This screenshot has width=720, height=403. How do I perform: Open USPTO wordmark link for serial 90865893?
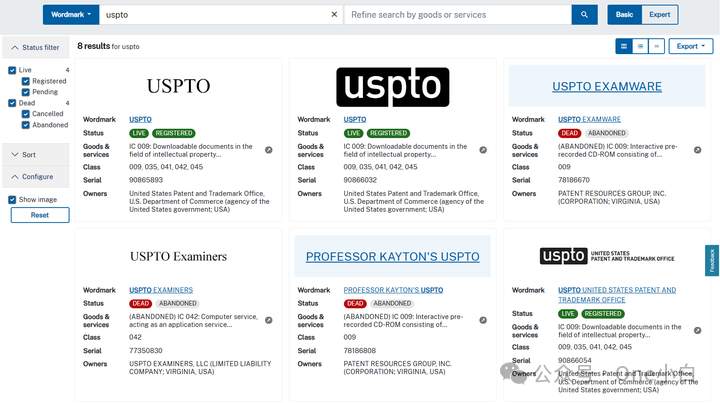click(x=140, y=119)
